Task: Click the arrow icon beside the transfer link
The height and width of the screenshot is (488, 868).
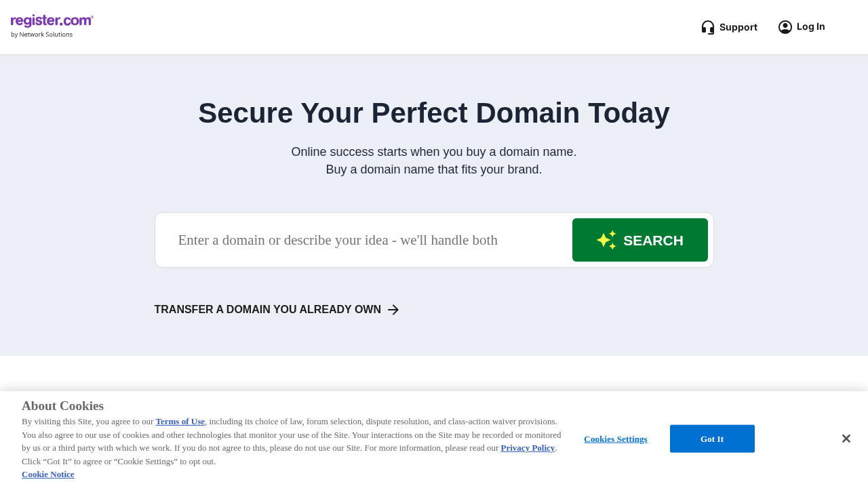Action: pos(393,310)
